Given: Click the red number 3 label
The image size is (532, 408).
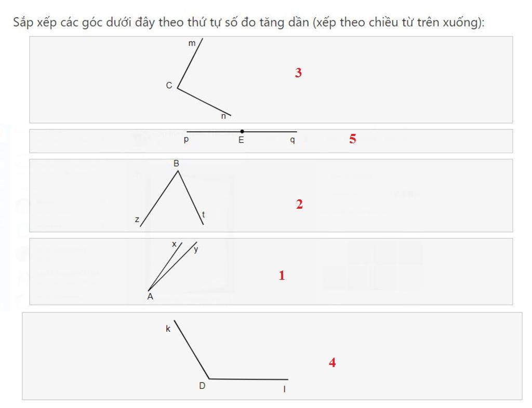Looking at the screenshot, I should (298, 73).
